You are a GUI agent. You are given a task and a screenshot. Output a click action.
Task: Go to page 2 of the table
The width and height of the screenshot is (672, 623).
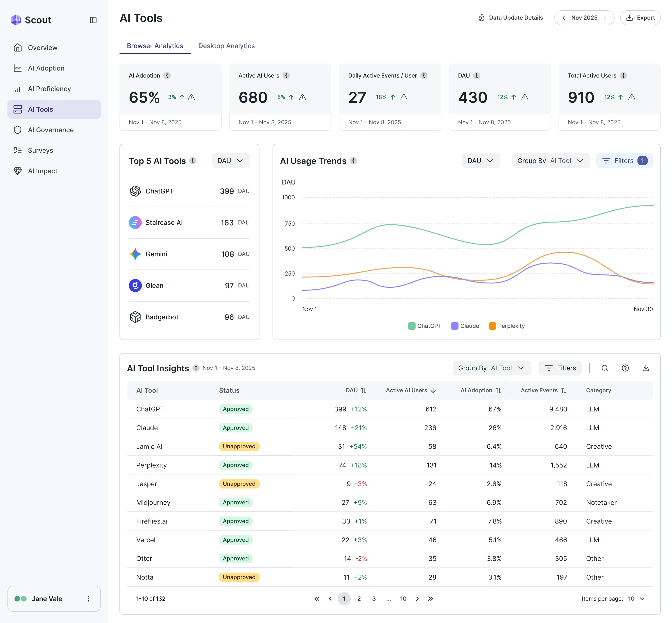coord(359,599)
